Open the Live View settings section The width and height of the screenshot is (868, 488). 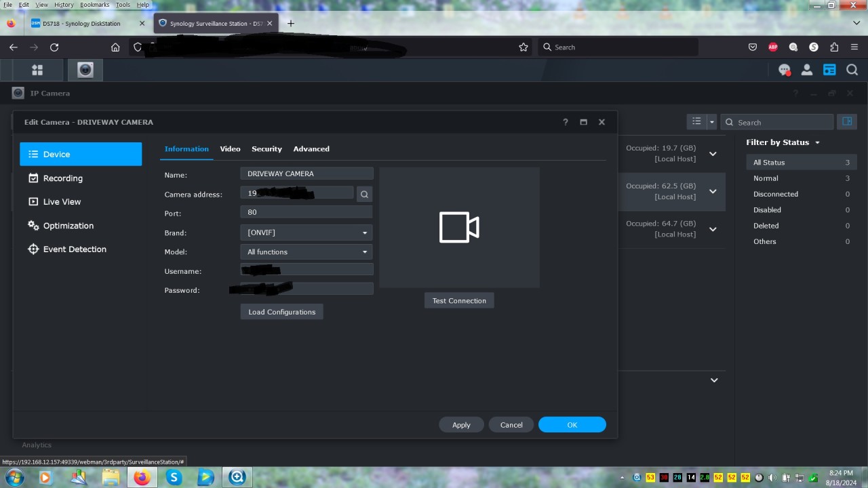[81, 202]
